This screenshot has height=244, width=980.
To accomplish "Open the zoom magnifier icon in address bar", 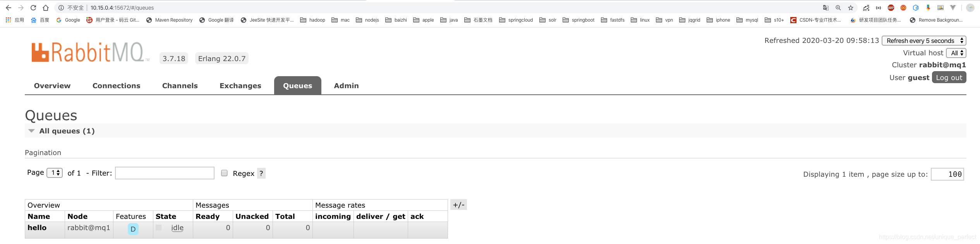I will [838, 8].
